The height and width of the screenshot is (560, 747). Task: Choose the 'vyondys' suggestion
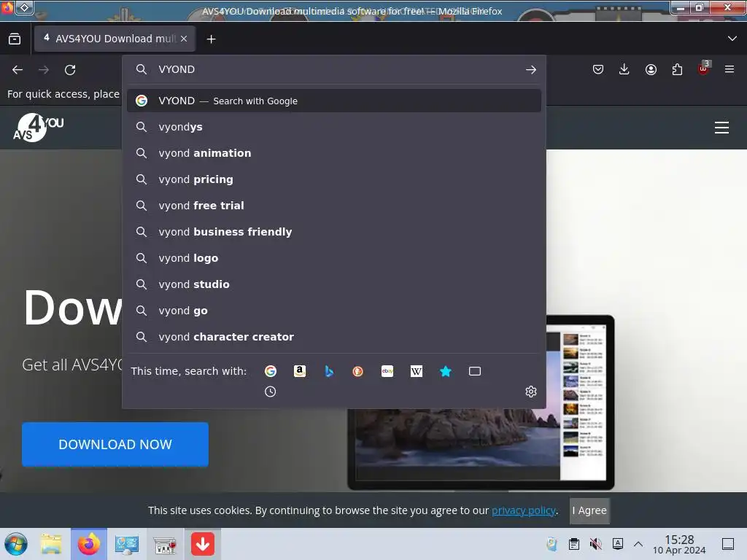click(333, 127)
